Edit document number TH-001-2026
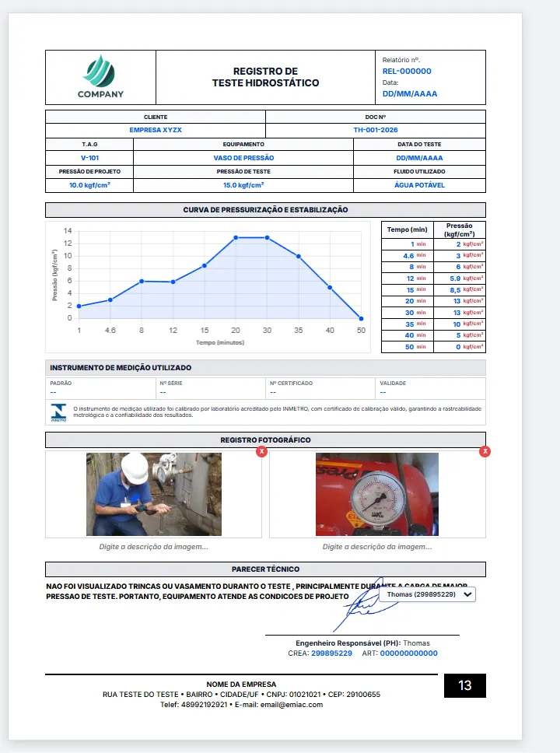This screenshot has width=560, height=753. 376,130
